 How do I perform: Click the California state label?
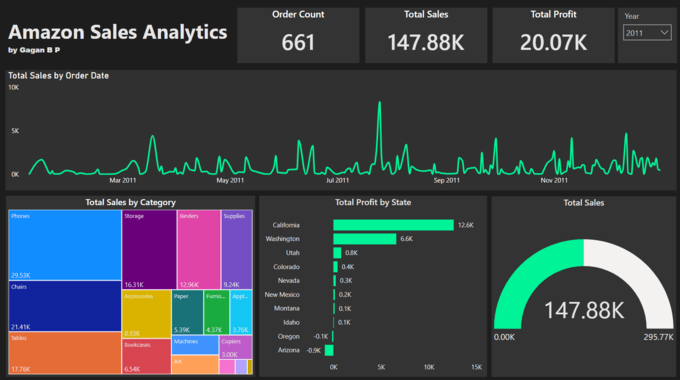tap(286, 225)
